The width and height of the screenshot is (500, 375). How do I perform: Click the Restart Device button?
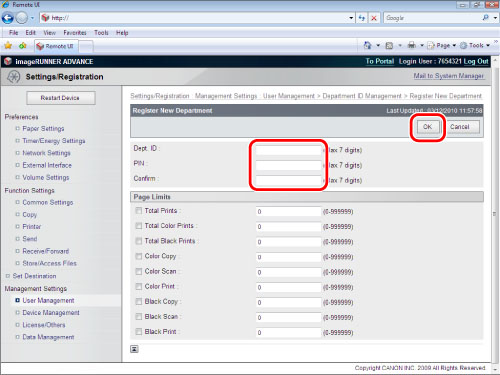[61, 98]
